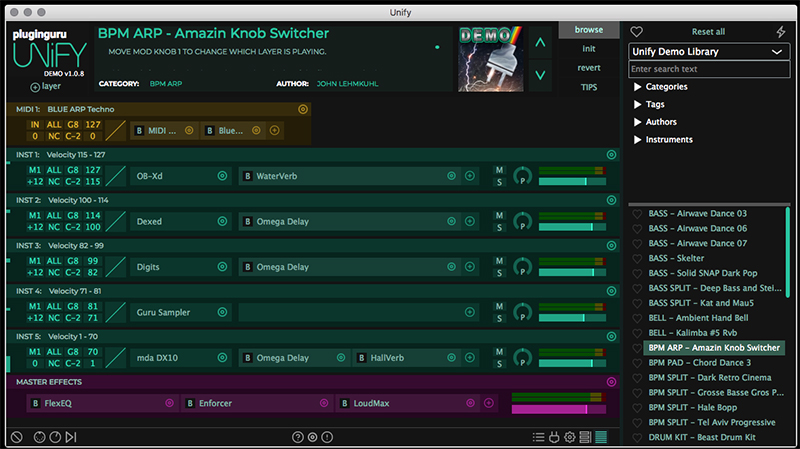Click the add layer plus icon
The height and width of the screenshot is (449, 800).
pyautogui.click(x=35, y=87)
